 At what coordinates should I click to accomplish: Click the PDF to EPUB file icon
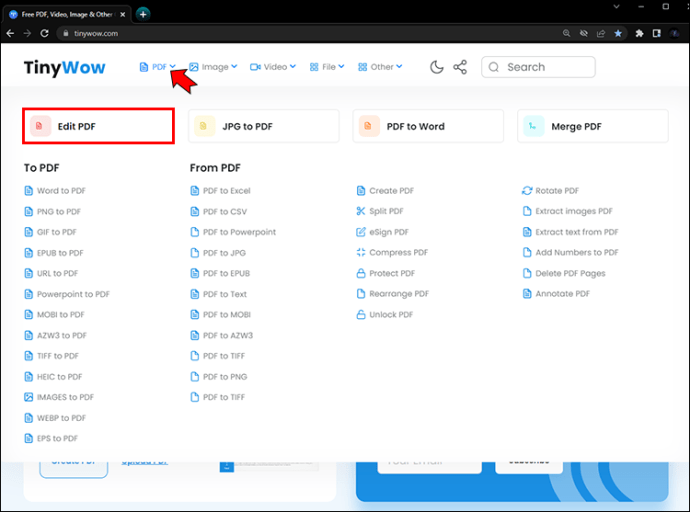(195, 274)
